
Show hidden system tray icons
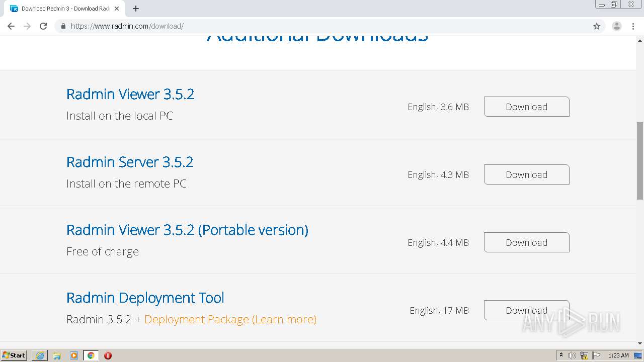pyautogui.click(x=561, y=355)
